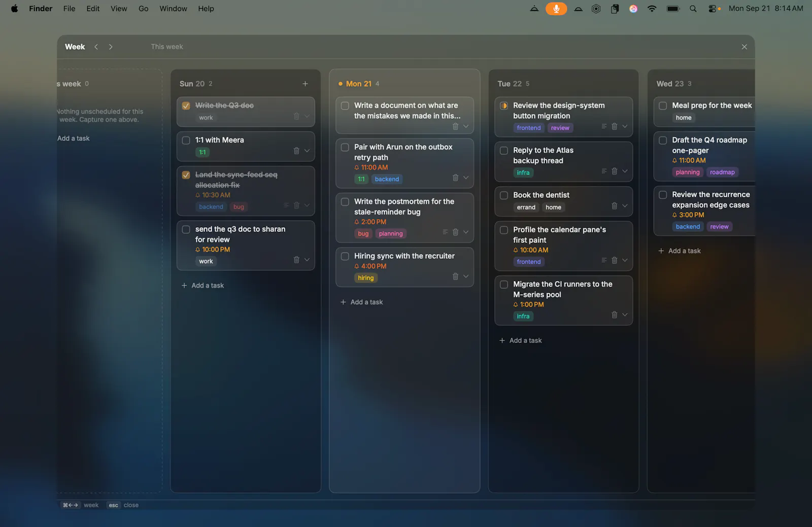Screen dimensions: 812x527
Task: Trash the 'Reply to the Atlas' task
Action: pyautogui.click(x=614, y=171)
